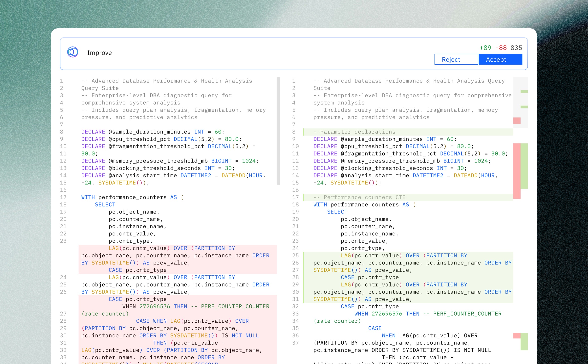Click the left pane vertical scrollbar thumb
Viewport: 588px width, 364px height.
(x=278, y=131)
